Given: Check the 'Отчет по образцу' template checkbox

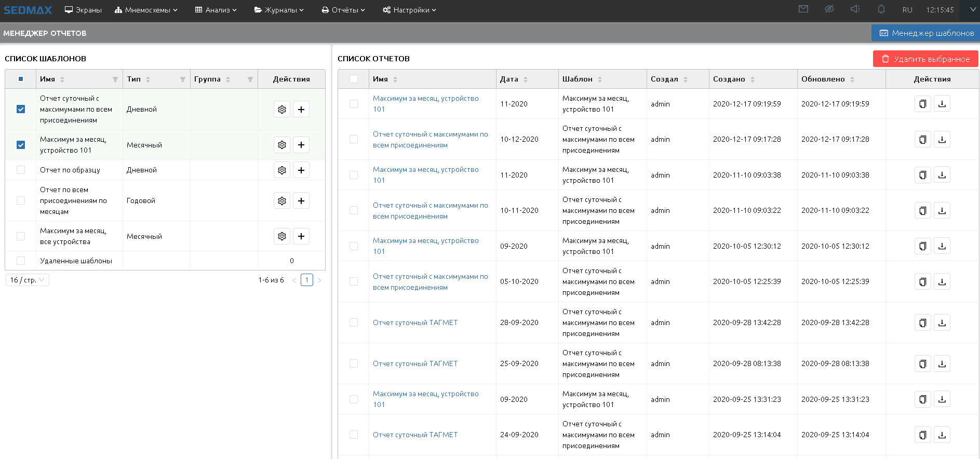Looking at the screenshot, I should (x=21, y=170).
